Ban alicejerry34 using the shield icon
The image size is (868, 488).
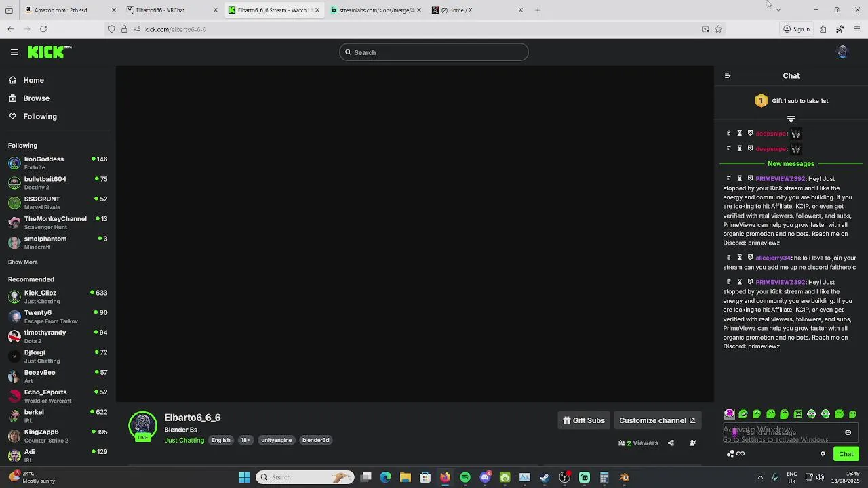click(x=750, y=258)
